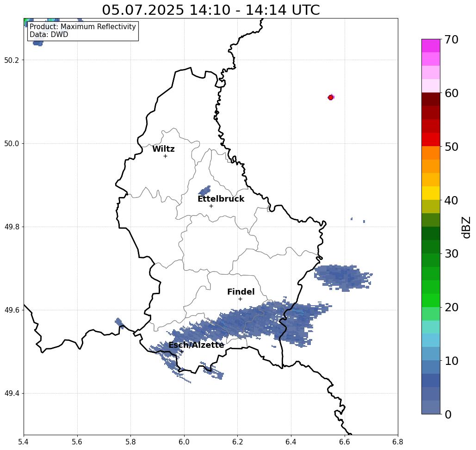
Task: Click the 49.6 latitude axis label
Action: click(x=12, y=310)
